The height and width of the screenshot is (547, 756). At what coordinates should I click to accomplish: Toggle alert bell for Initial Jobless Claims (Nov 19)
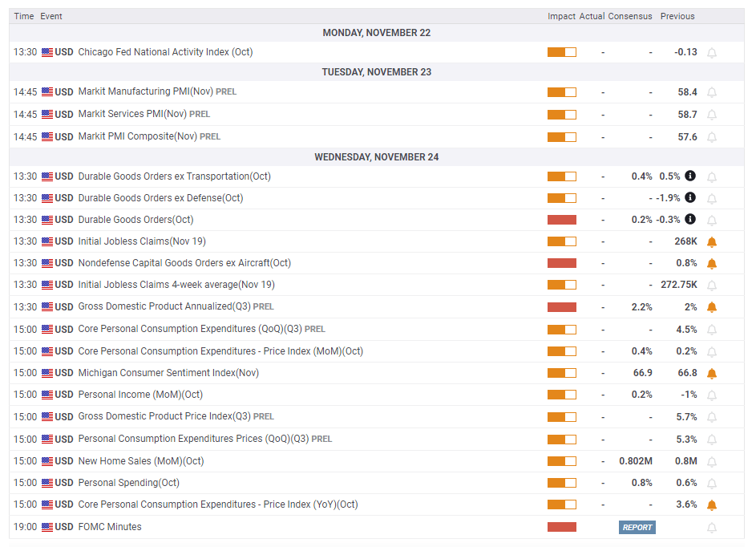tap(711, 241)
